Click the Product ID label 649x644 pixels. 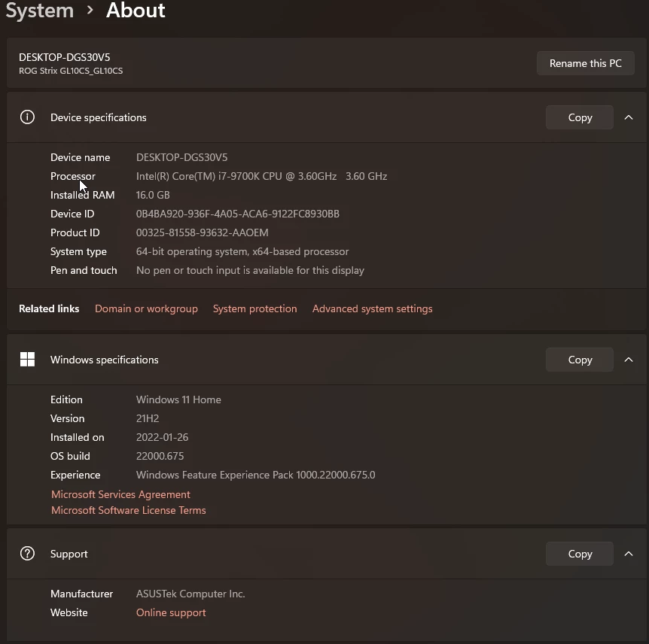pyautogui.click(x=75, y=232)
